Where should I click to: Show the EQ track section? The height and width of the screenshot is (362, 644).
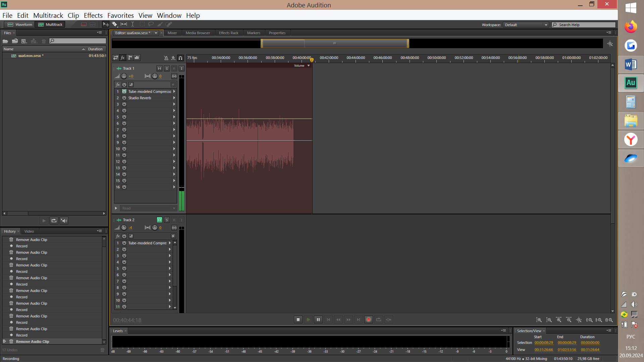coord(137,58)
